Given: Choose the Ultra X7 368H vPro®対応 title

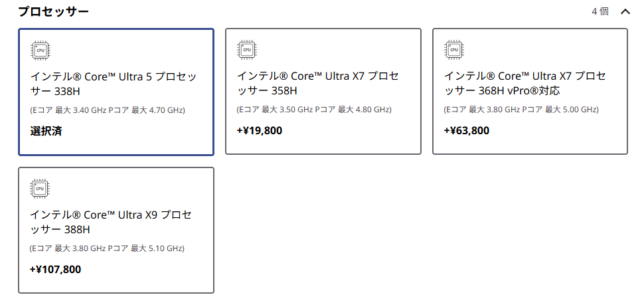Looking at the screenshot, I should 524,83.
